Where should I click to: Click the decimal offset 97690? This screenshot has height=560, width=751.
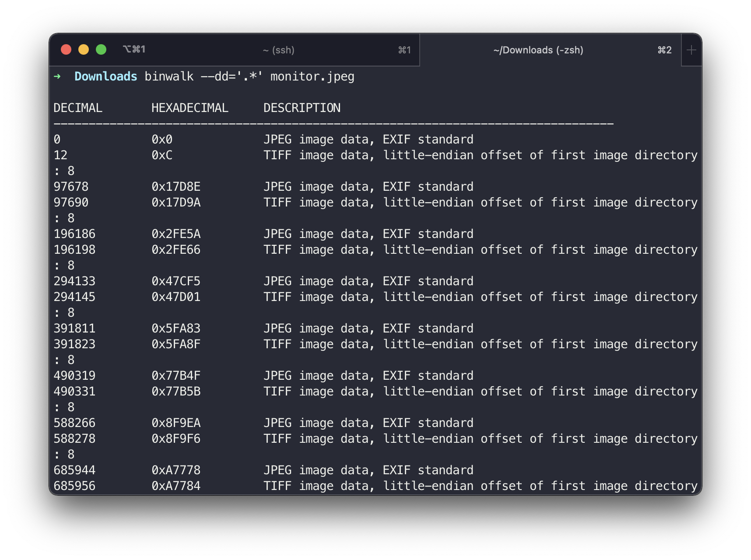tap(71, 203)
